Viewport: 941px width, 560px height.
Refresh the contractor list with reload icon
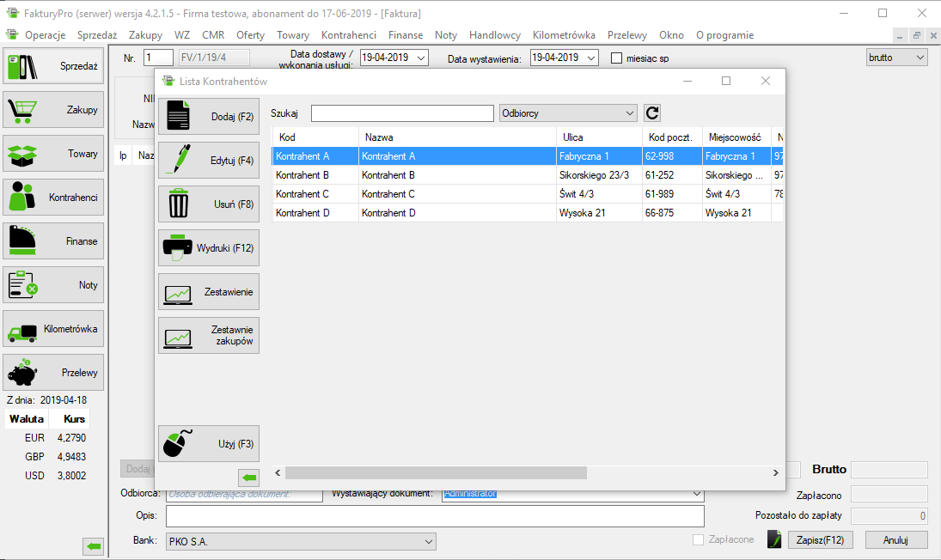pos(652,113)
